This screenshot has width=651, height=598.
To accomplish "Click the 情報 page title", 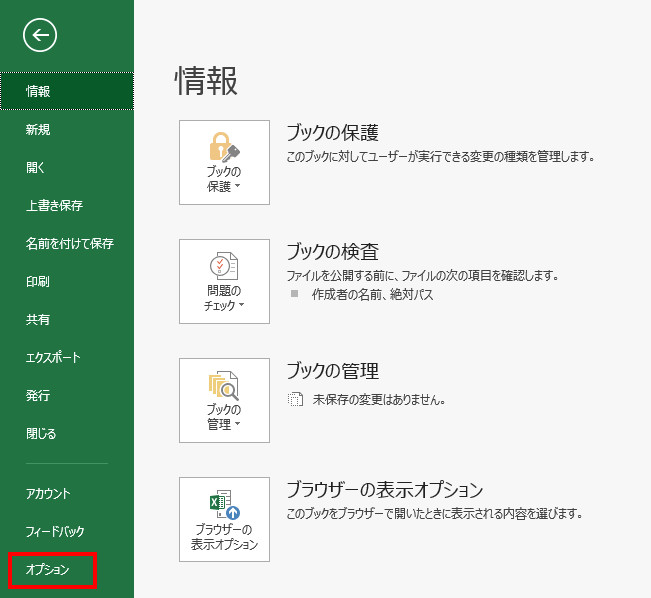I will coord(206,81).
